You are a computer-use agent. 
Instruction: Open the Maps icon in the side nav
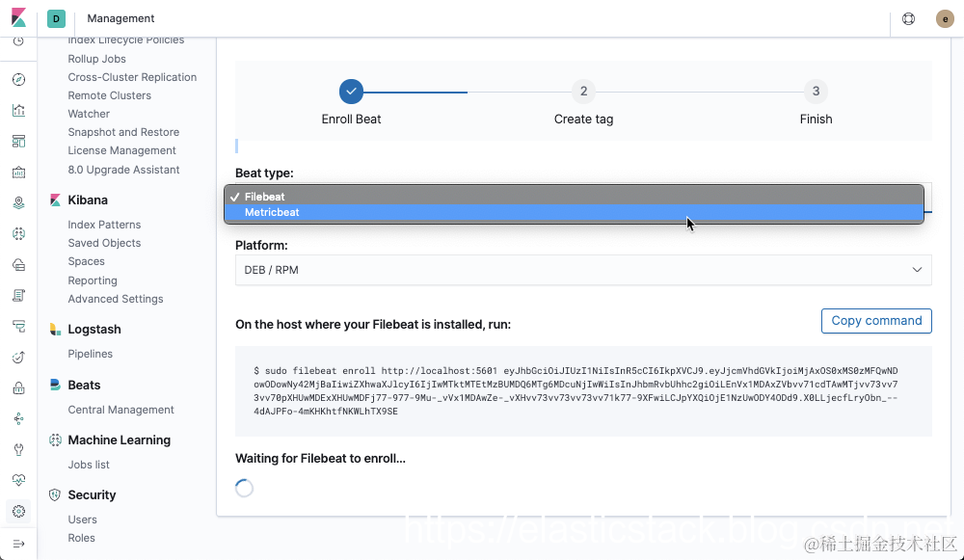[x=18, y=202]
